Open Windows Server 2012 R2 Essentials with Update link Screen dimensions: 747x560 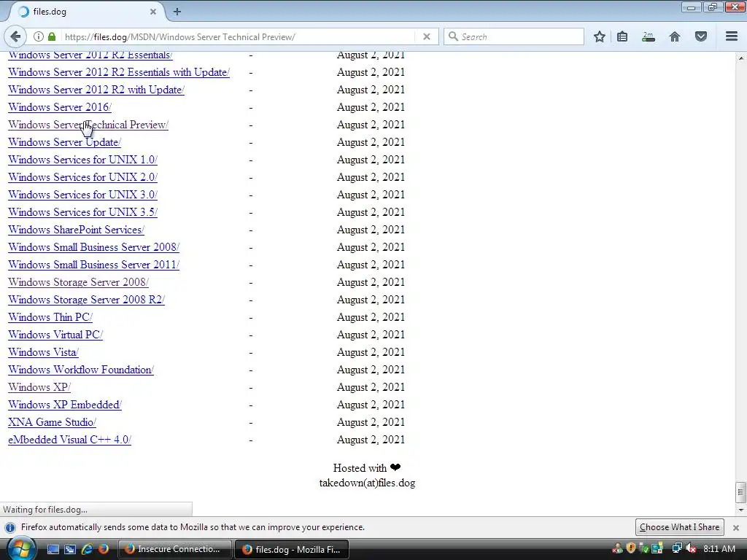coord(119,72)
